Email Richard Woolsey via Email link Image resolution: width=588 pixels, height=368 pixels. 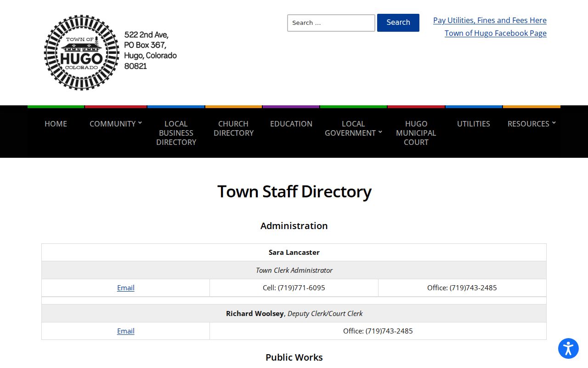point(126,331)
